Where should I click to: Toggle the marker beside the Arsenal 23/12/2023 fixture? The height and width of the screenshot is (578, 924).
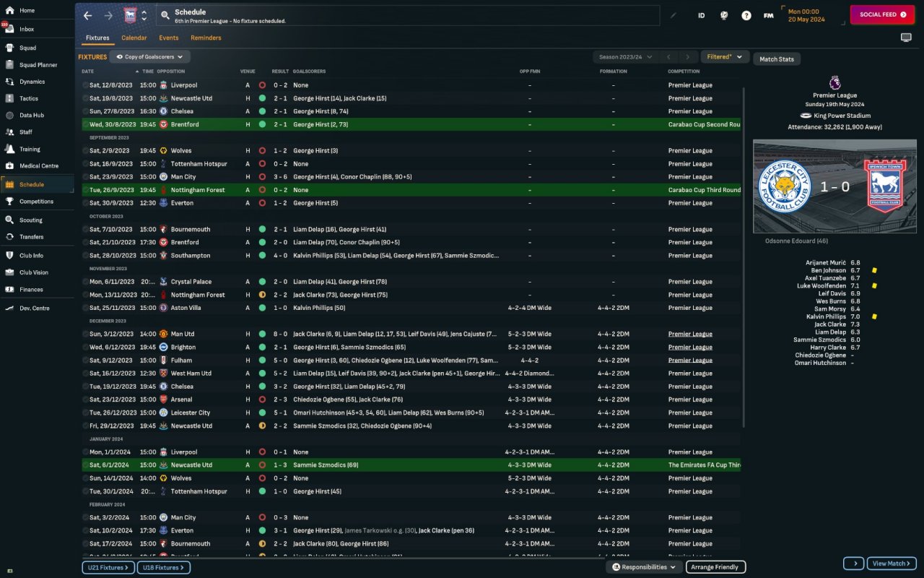pos(85,400)
